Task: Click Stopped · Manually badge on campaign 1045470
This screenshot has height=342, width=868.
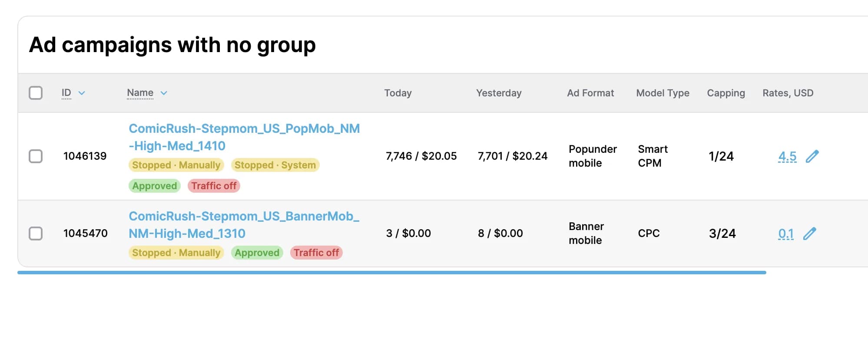Action: point(176,253)
